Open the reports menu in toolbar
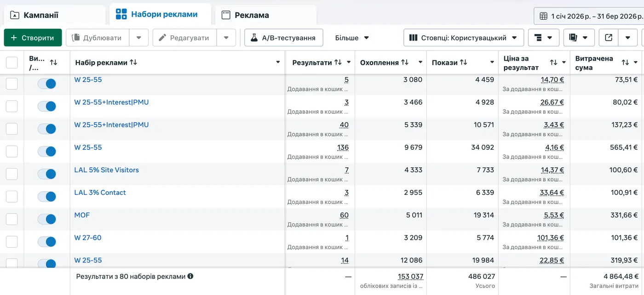 579,38
